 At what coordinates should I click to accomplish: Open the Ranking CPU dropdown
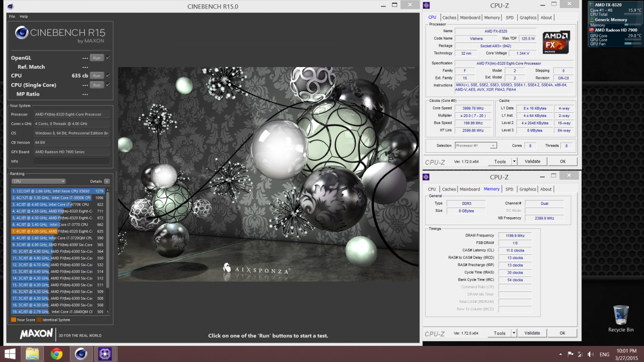click(x=38, y=181)
